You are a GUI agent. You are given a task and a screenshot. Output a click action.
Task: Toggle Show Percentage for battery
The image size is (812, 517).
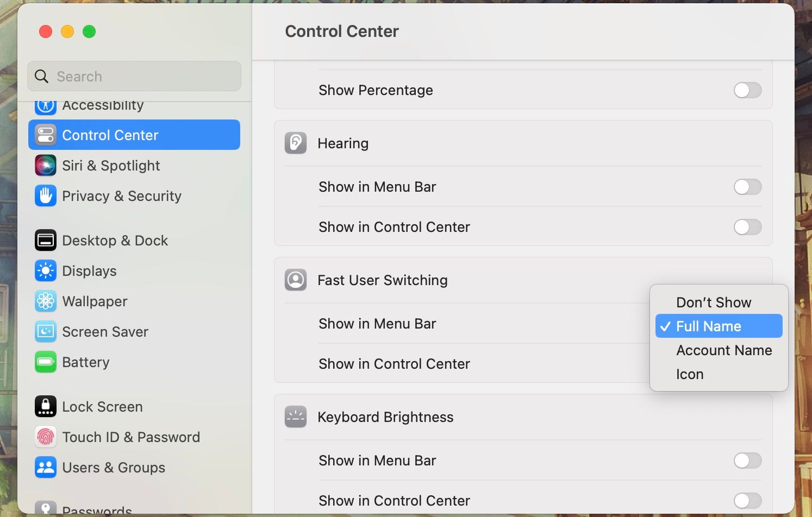click(747, 90)
